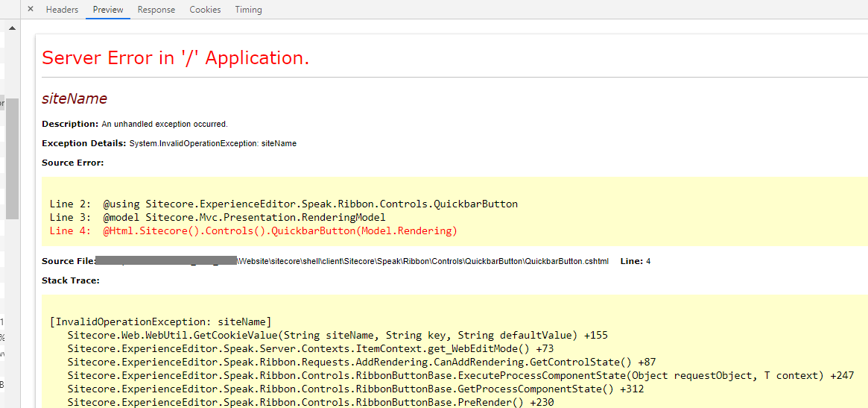Click the 'Source Error:' label

(x=72, y=163)
